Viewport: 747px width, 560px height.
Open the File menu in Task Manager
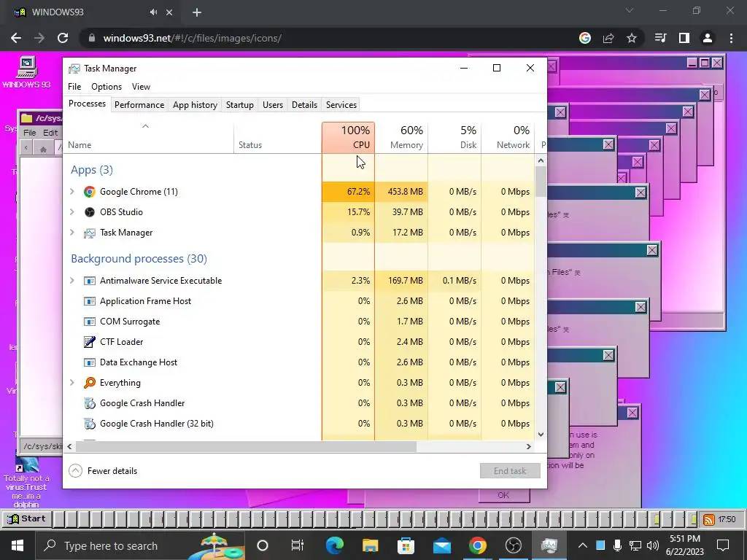(x=74, y=87)
